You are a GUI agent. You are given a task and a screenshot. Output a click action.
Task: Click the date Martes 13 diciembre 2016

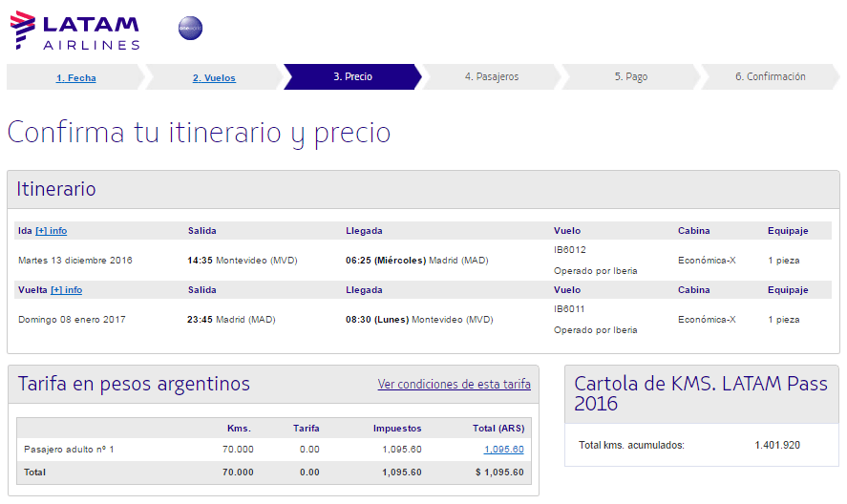click(x=75, y=261)
